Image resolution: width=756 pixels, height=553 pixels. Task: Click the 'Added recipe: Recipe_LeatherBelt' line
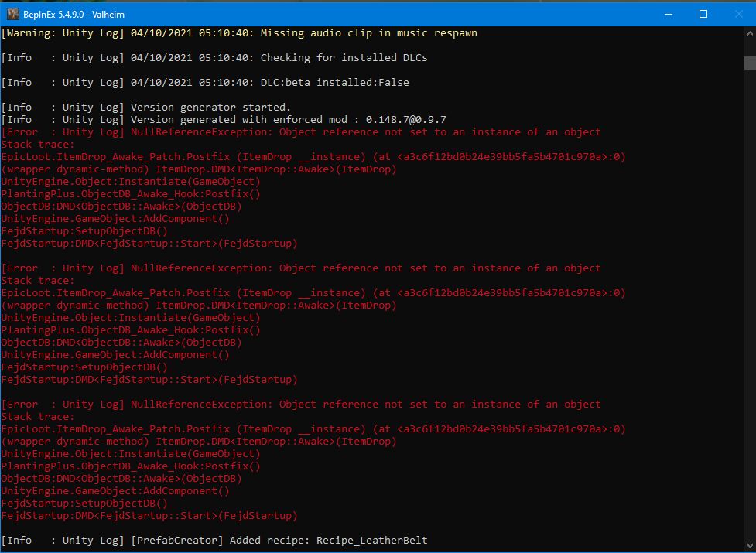pyautogui.click(x=214, y=541)
